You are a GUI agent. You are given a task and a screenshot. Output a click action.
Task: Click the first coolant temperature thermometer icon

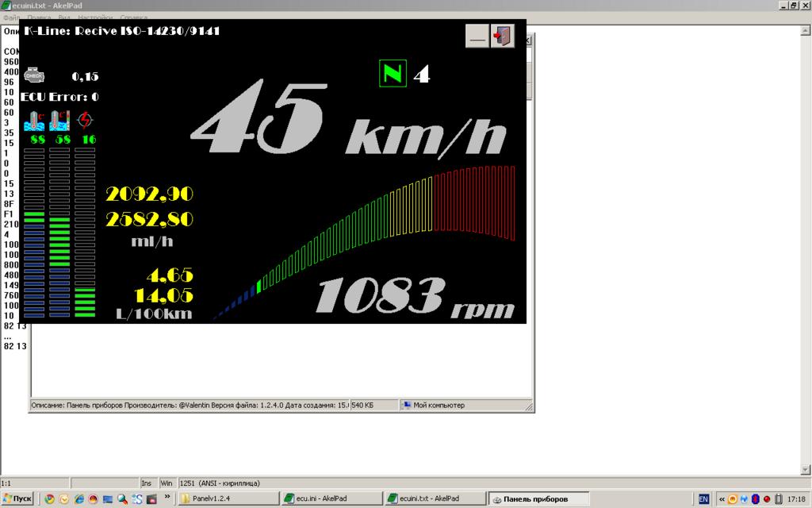tap(35, 121)
